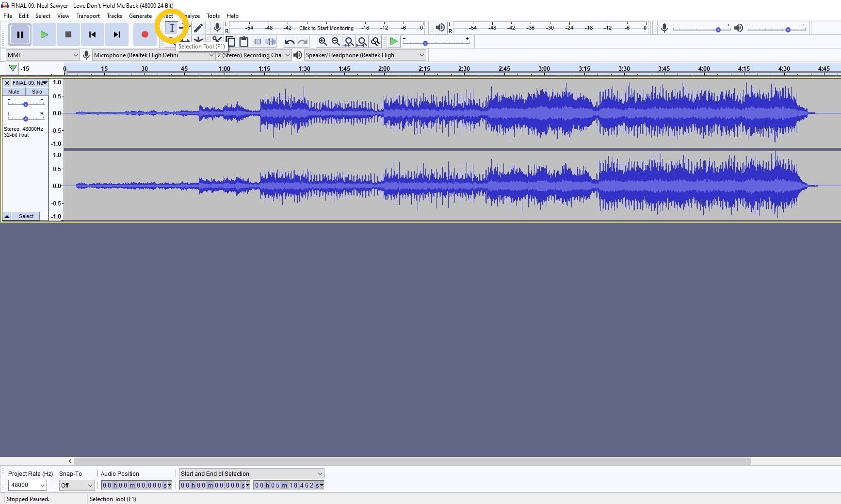Click to Start Monitoring on the meter
The image size is (841, 504).
tap(326, 28)
